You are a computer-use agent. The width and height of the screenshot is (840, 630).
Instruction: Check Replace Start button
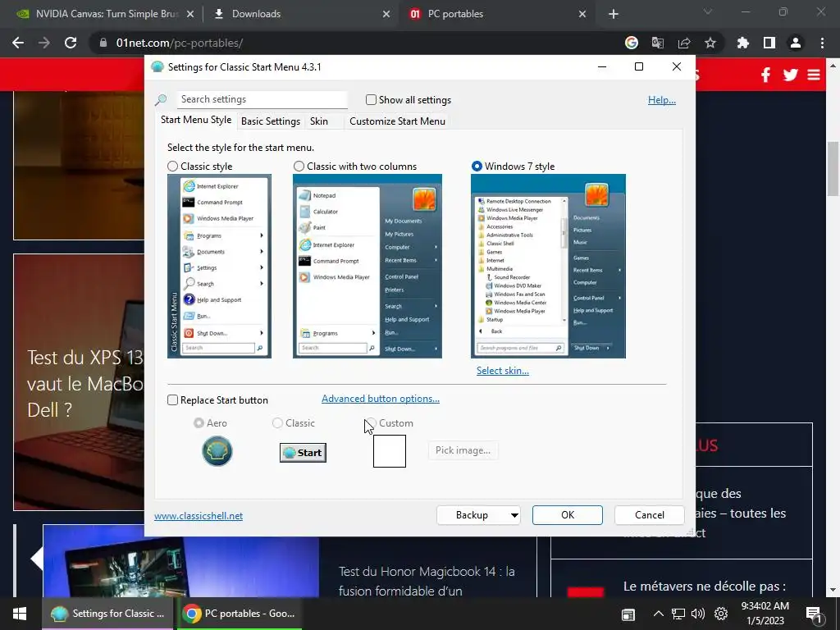coord(172,400)
